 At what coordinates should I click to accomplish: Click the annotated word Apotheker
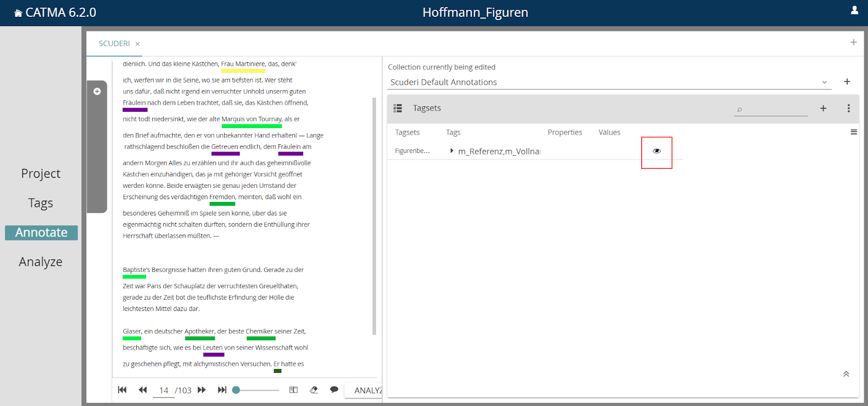(200, 331)
